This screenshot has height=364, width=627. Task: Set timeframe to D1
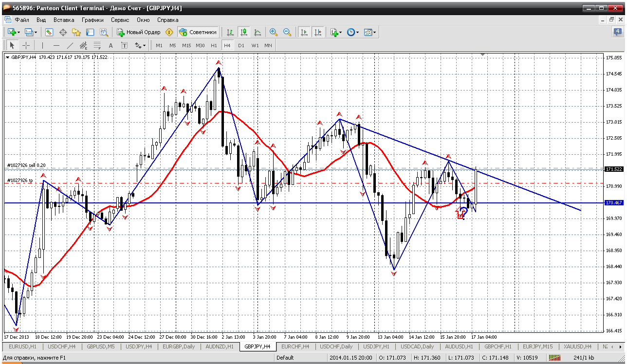click(241, 45)
